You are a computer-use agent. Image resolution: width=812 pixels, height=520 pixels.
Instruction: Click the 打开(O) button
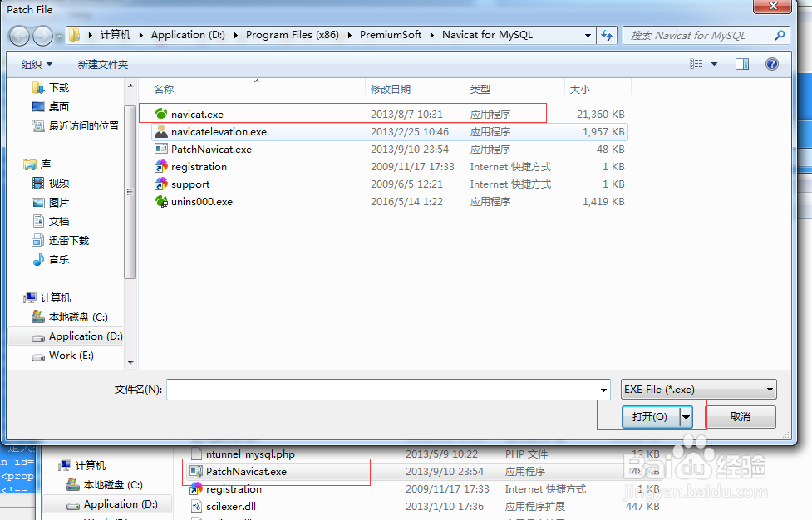650,416
